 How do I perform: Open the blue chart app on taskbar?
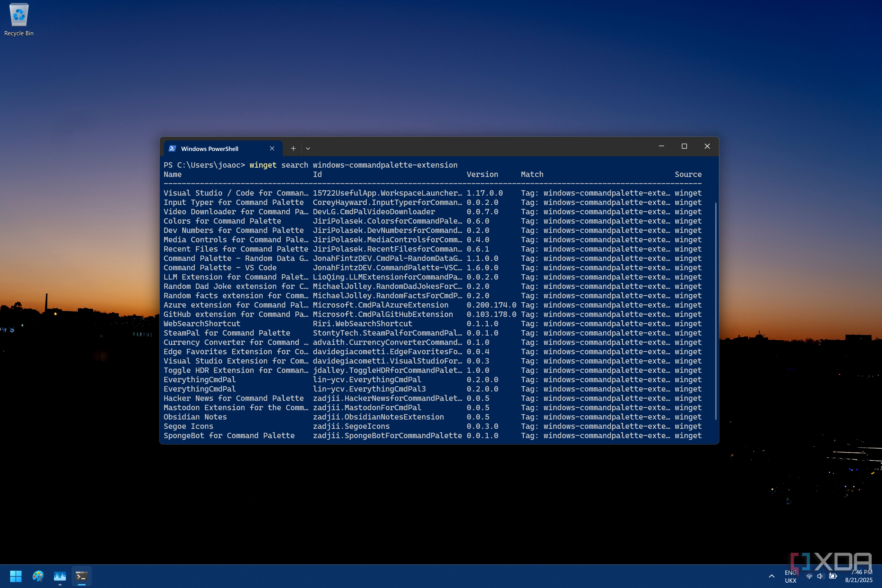(x=60, y=576)
